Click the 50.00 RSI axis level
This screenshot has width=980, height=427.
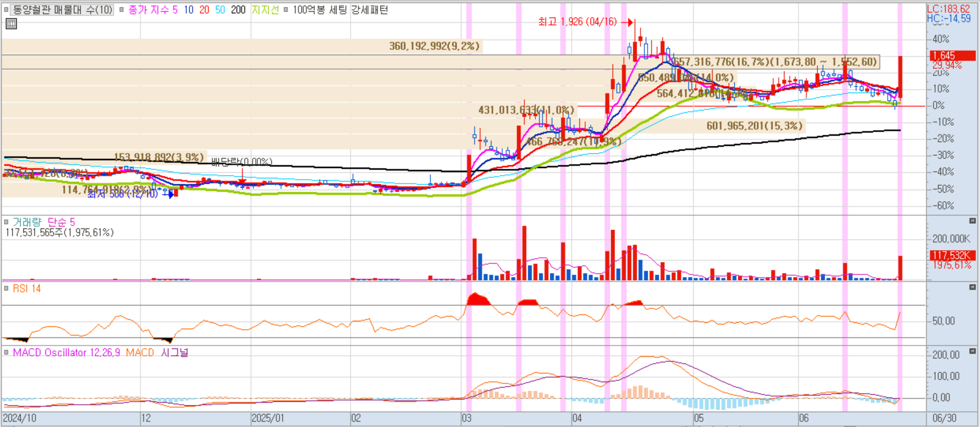(x=943, y=321)
